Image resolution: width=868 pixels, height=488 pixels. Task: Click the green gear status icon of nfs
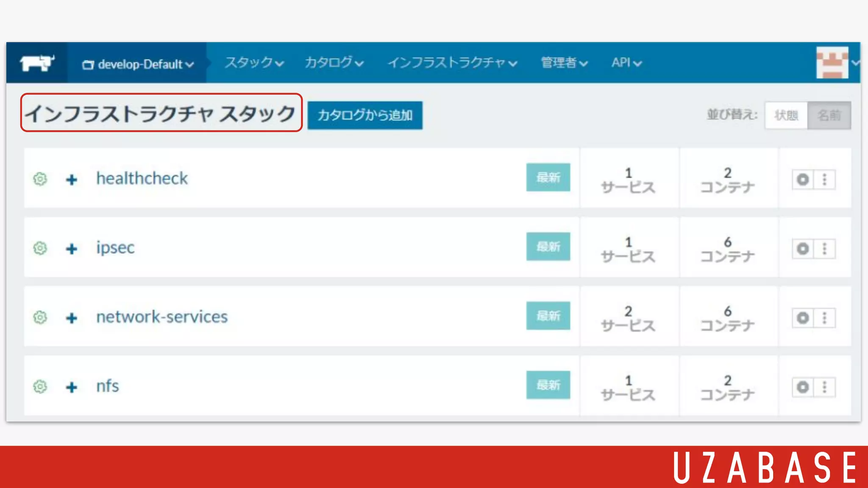click(x=40, y=386)
